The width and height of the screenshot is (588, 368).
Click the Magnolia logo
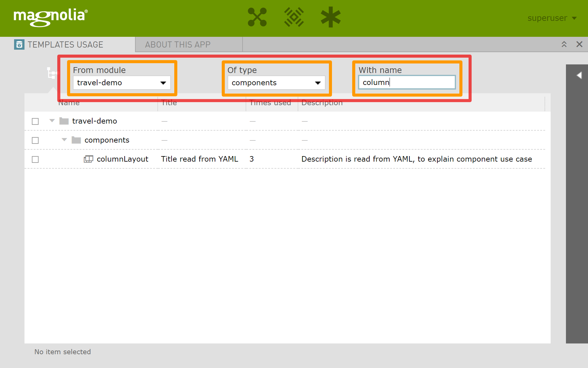pos(51,17)
